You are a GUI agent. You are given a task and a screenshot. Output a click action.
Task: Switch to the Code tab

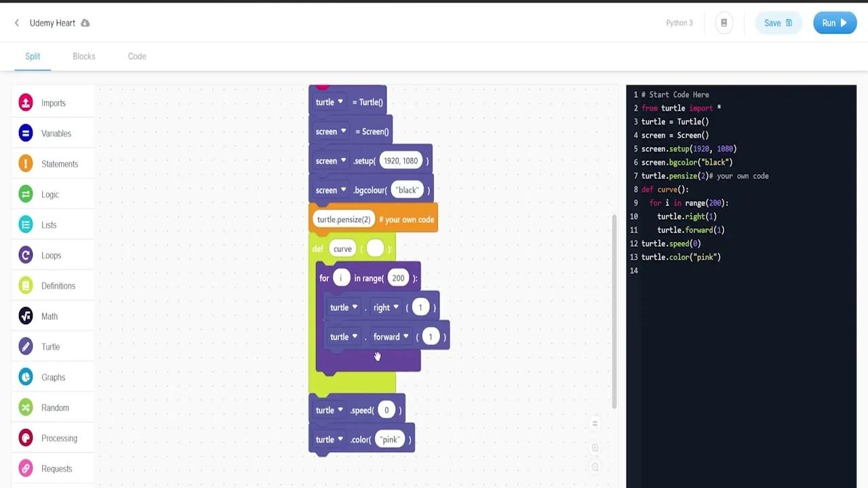(137, 56)
